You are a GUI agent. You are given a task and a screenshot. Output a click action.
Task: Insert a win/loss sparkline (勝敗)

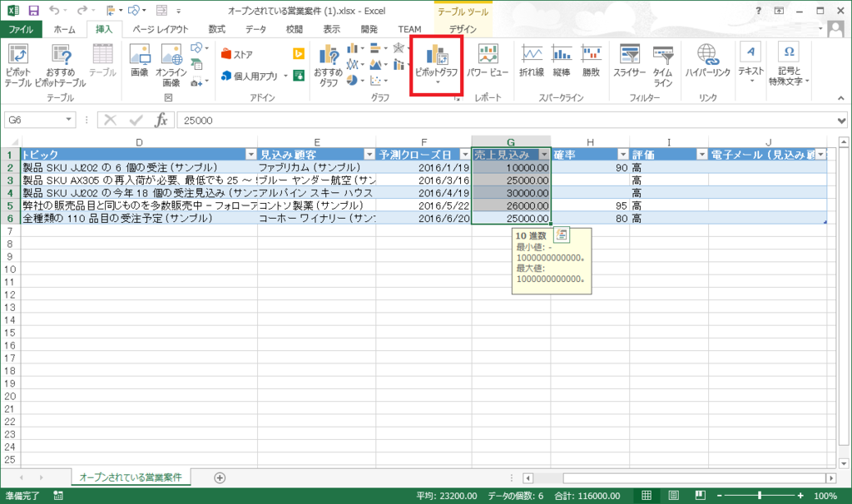[592, 60]
